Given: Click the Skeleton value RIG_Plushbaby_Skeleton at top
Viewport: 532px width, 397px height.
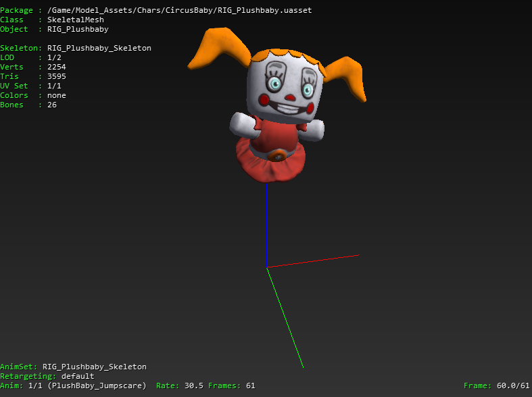Looking at the screenshot, I should tap(99, 48).
